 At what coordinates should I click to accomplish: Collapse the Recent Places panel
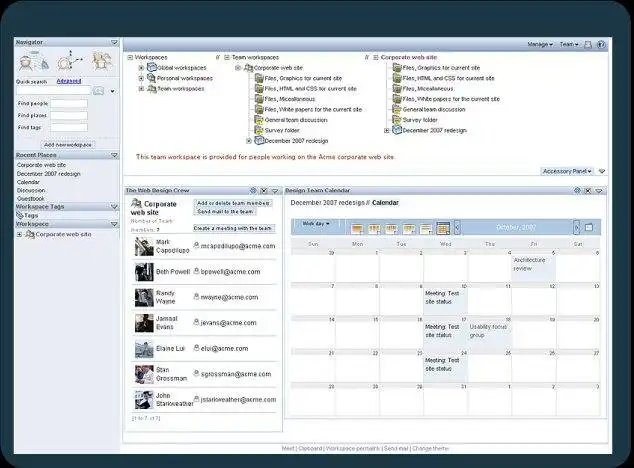pyautogui.click(x=114, y=155)
